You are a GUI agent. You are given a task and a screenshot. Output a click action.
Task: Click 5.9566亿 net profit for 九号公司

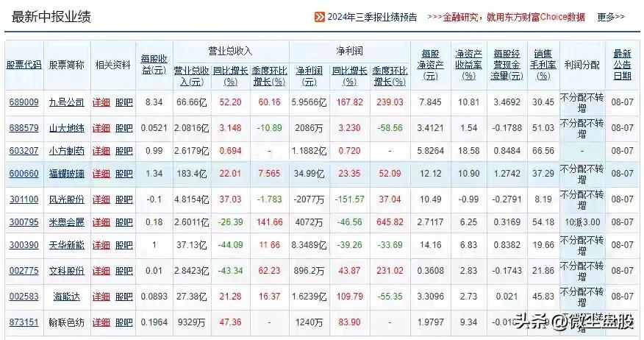[x=309, y=102]
